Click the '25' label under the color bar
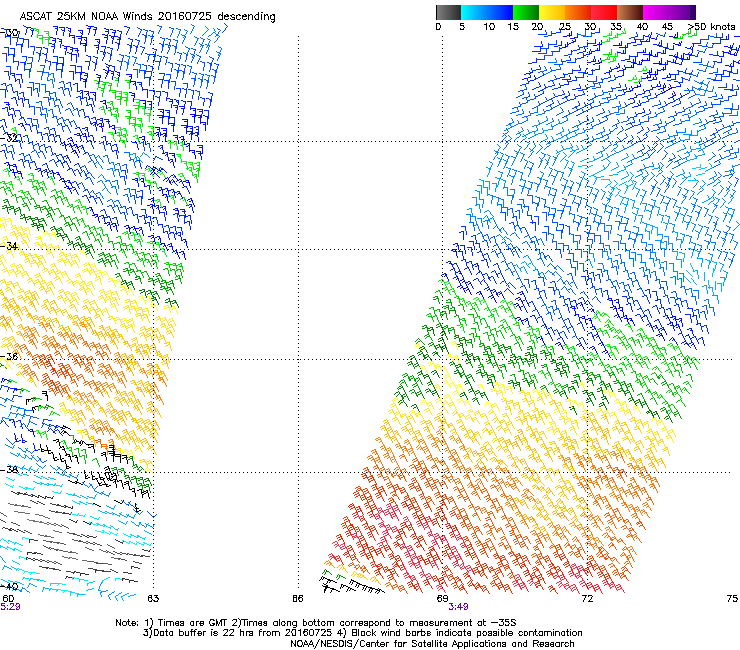The height and width of the screenshot is (650, 740). coord(565,27)
